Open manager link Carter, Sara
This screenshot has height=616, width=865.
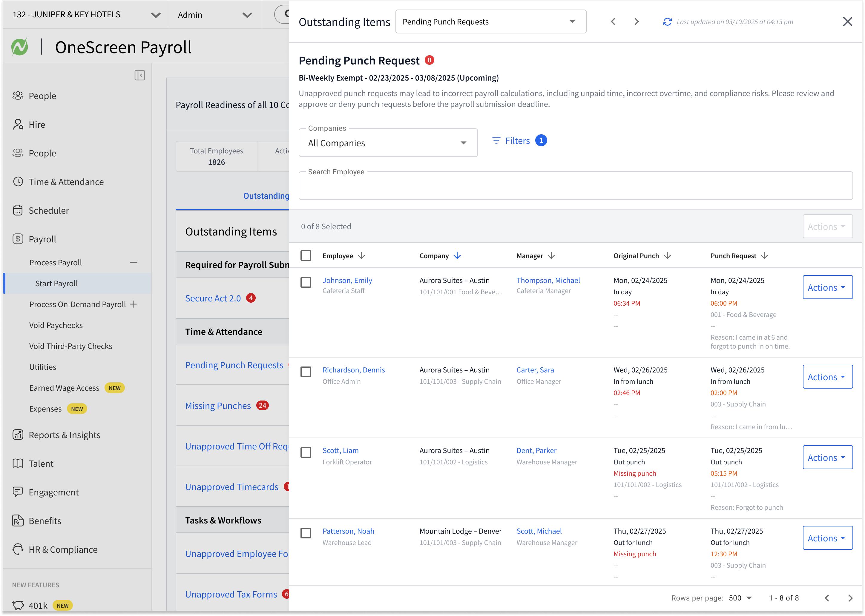pos(535,370)
